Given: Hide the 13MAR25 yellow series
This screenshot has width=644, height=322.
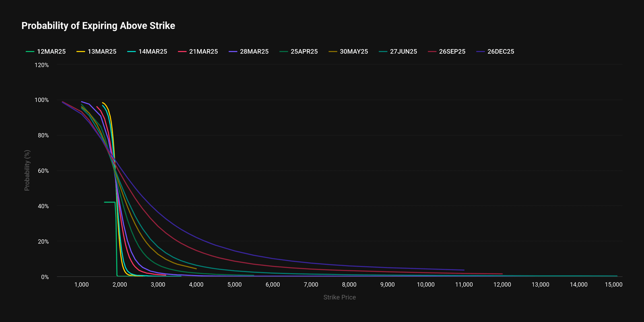Looking at the screenshot, I should 97,52.
